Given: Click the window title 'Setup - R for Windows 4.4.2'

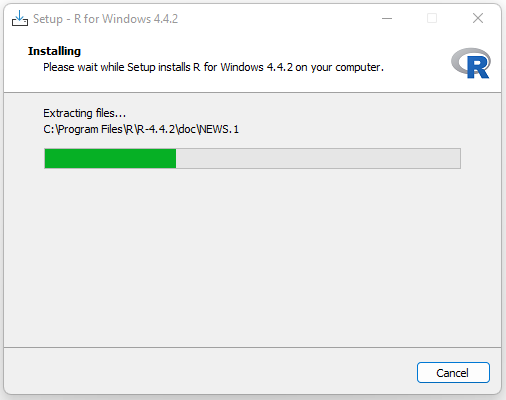Looking at the screenshot, I should pos(105,19).
